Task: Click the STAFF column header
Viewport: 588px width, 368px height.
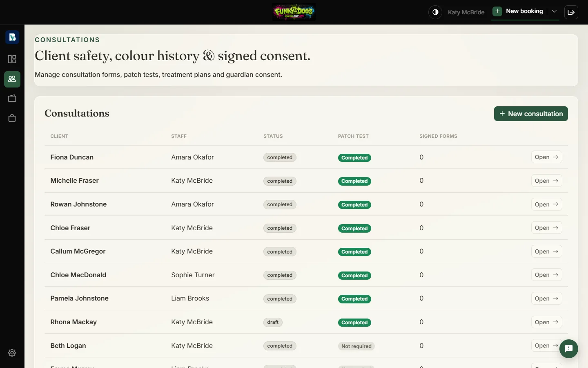Action: click(x=179, y=136)
